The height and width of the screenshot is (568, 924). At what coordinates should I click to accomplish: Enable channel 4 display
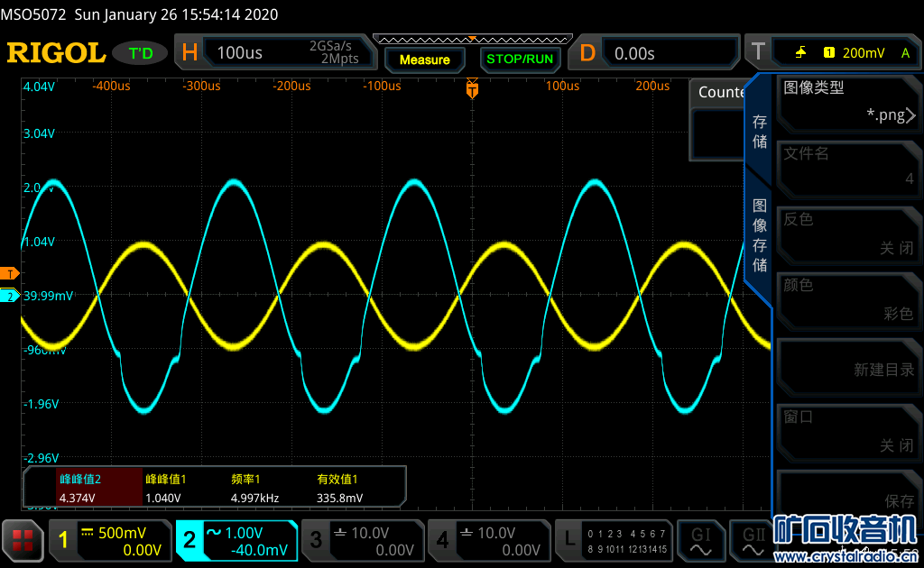click(489, 540)
